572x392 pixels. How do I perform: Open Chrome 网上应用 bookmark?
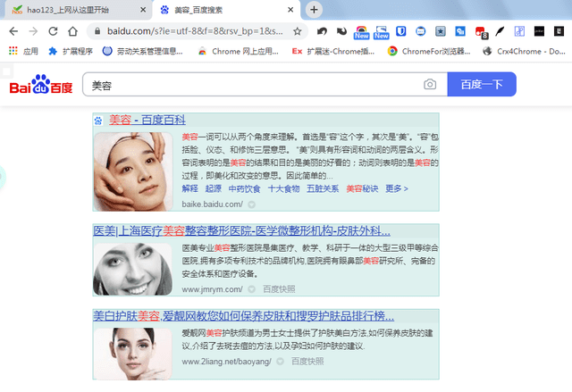239,52
